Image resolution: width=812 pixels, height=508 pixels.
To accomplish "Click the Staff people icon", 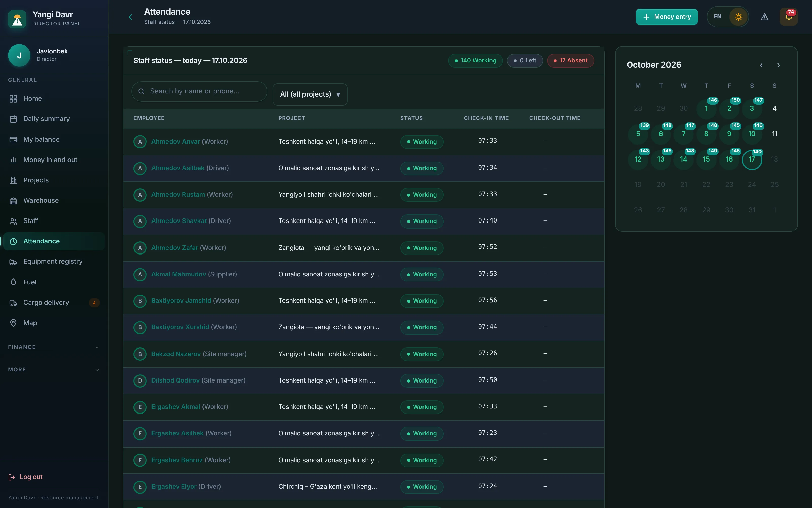I will (x=13, y=221).
